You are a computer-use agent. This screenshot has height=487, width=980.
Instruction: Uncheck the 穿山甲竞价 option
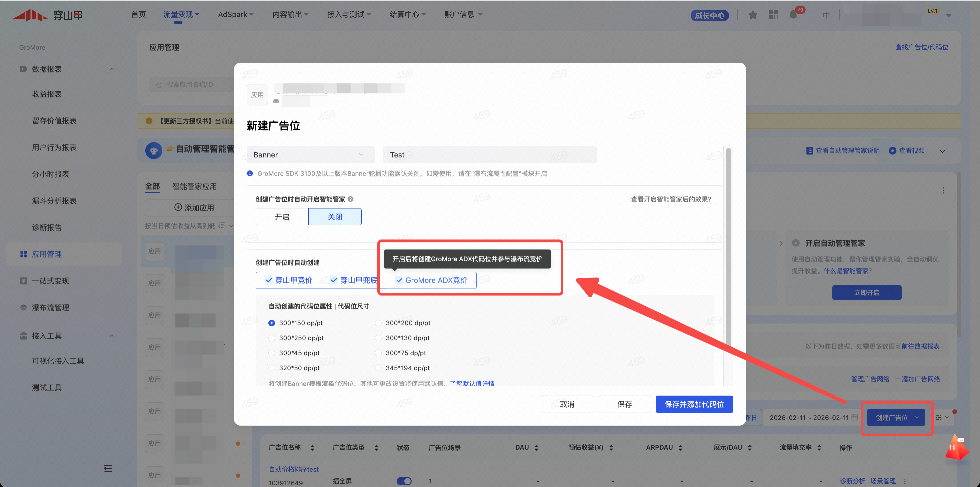tap(288, 280)
